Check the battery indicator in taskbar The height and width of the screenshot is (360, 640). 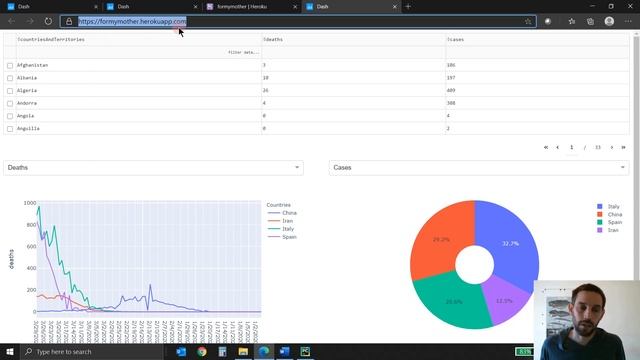pos(524,351)
